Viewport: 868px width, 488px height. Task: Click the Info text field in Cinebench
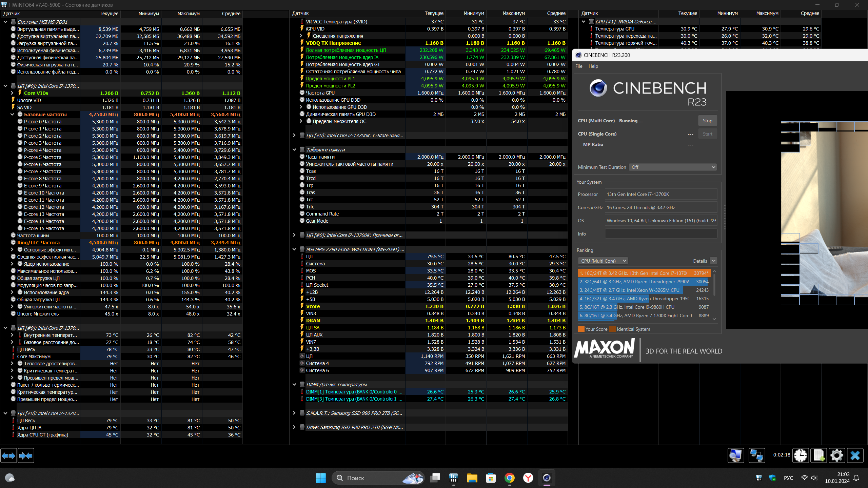pyautogui.click(x=661, y=234)
